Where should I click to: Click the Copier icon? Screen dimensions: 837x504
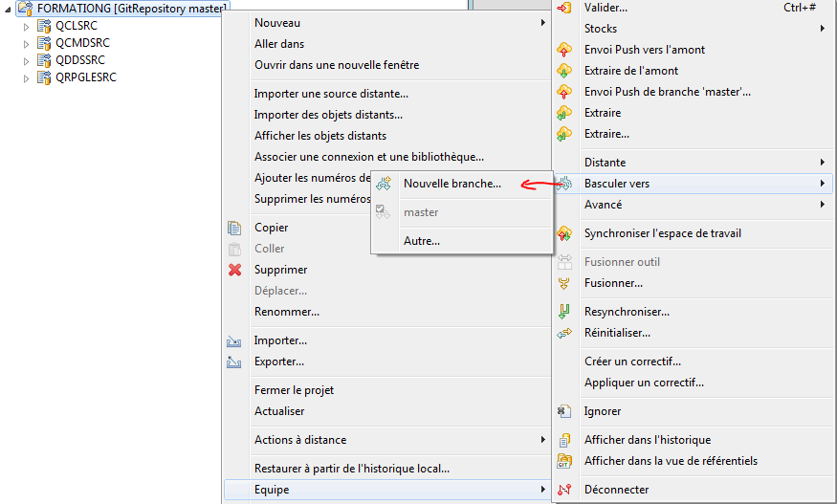click(234, 228)
